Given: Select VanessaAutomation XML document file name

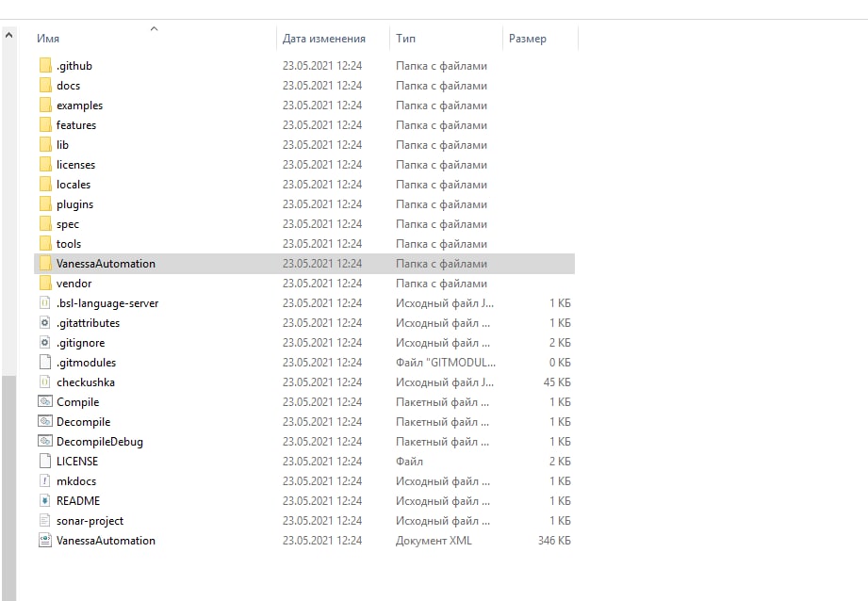Looking at the screenshot, I should click(x=106, y=541).
